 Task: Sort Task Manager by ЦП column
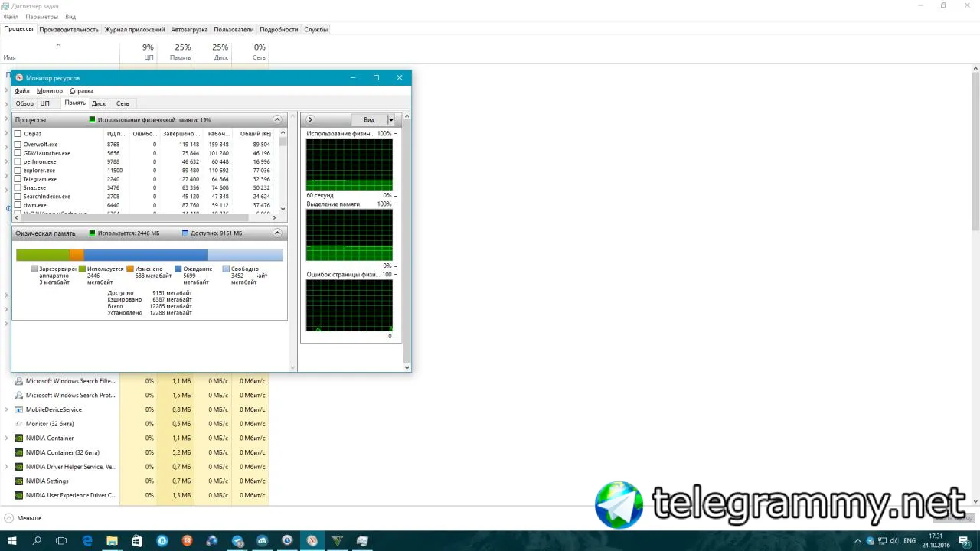pos(139,51)
